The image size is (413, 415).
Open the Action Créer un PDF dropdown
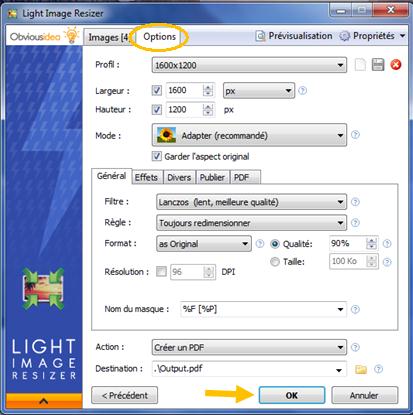click(249, 347)
